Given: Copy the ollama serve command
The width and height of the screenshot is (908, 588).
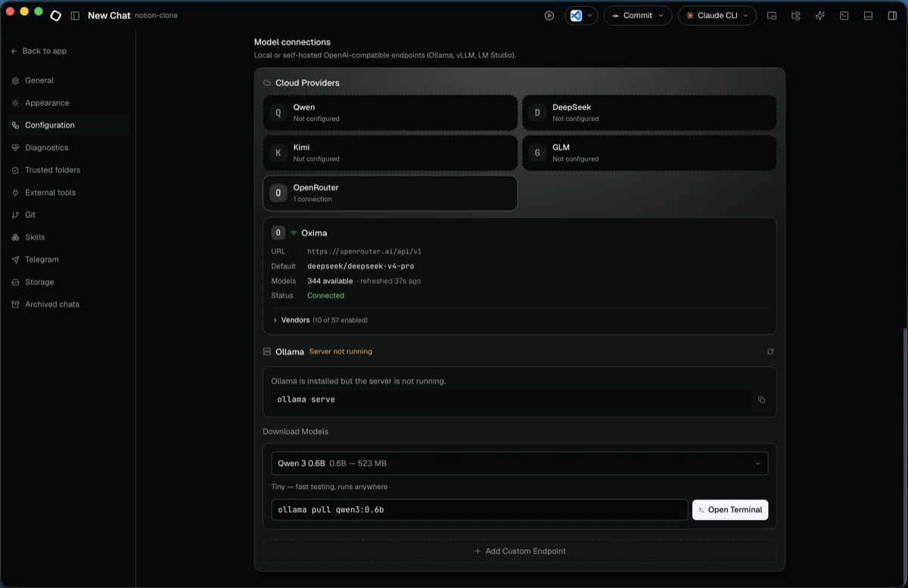Looking at the screenshot, I should coord(761,400).
